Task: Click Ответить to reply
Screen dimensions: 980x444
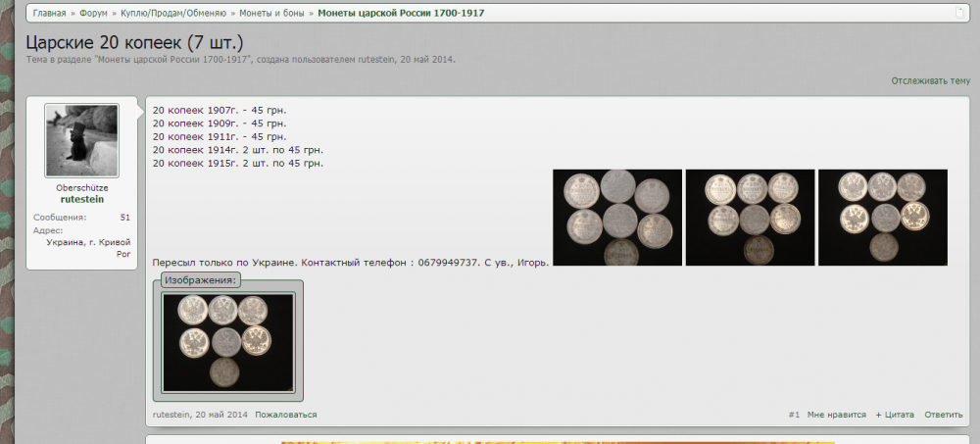Action: pos(943,415)
